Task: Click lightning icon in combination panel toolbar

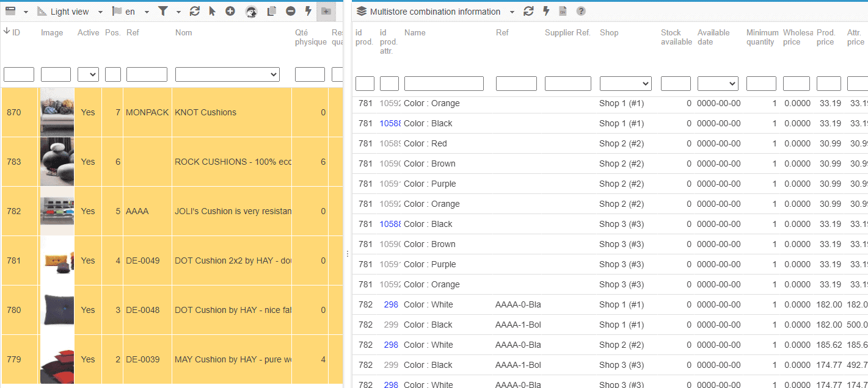Action: (546, 12)
